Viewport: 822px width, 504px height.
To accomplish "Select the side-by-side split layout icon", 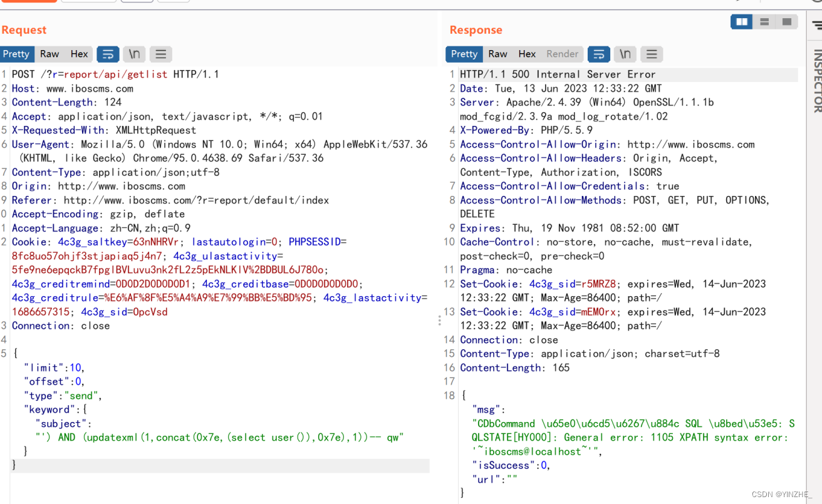I will [742, 22].
